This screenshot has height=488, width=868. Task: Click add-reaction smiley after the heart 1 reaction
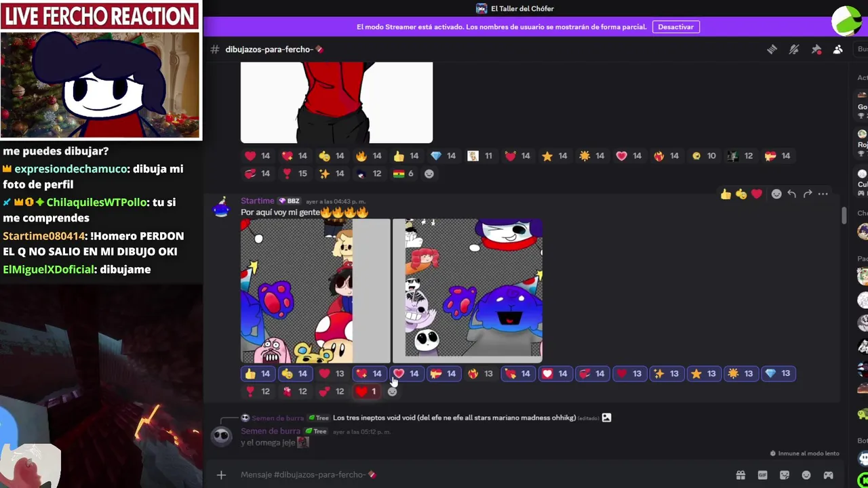coord(392,392)
